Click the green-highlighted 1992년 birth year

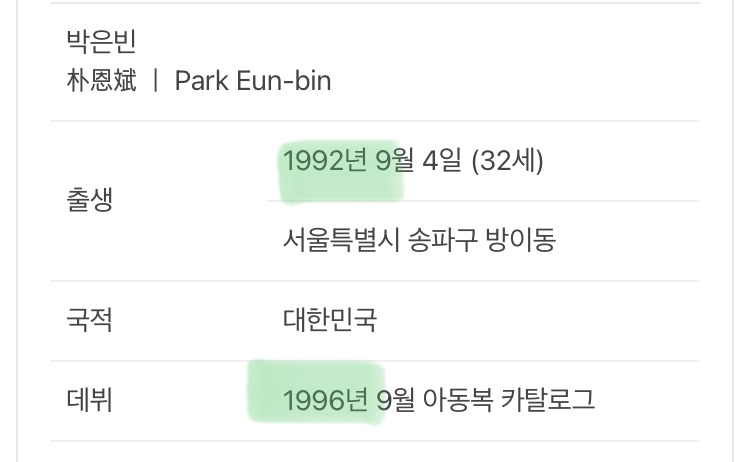point(325,160)
